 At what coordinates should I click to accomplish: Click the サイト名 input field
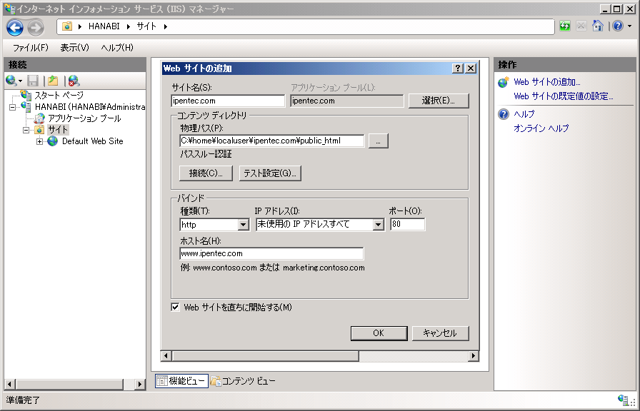pyautogui.click(x=228, y=101)
